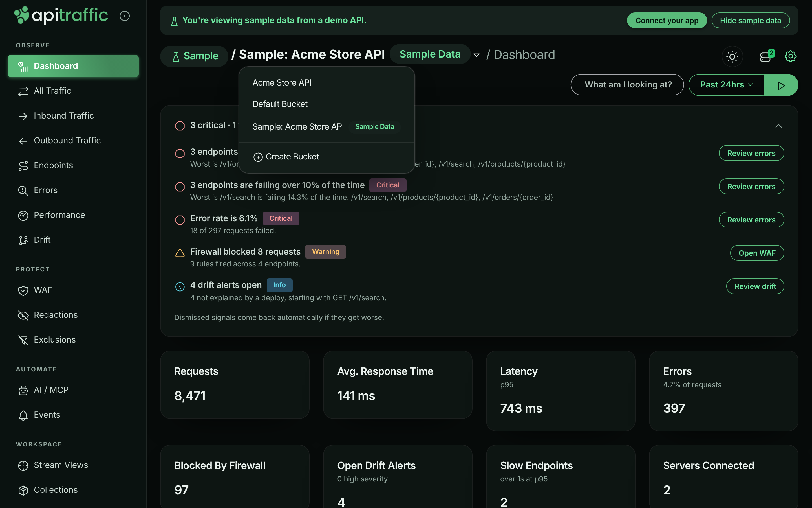Click circle icon beside apitraffic logo
This screenshot has width=812, height=508.
click(x=125, y=16)
